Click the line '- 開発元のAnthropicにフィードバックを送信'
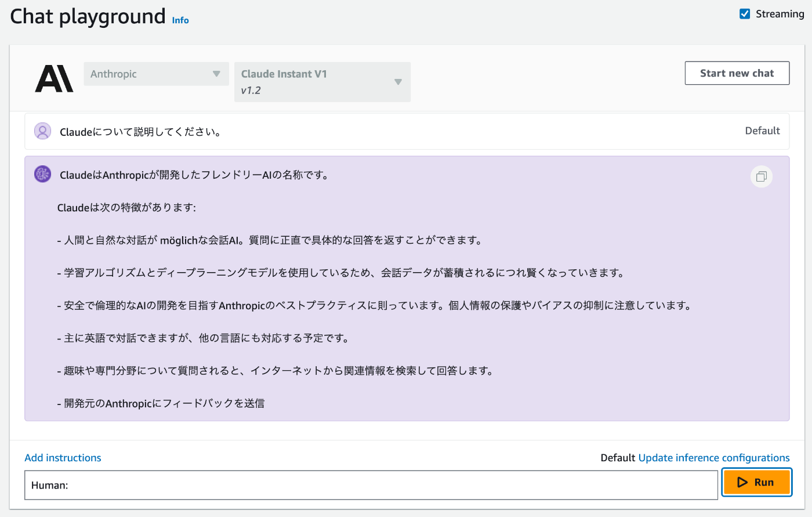This screenshot has height=517, width=812. coord(161,403)
